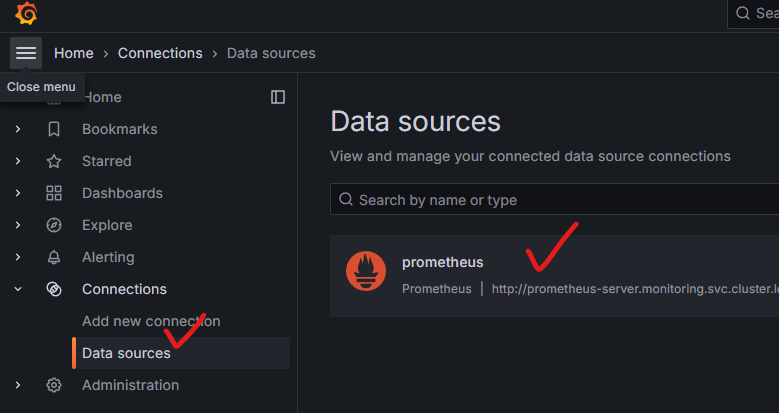Open the prometheus data source name
The height and width of the screenshot is (413, 779).
click(x=443, y=262)
